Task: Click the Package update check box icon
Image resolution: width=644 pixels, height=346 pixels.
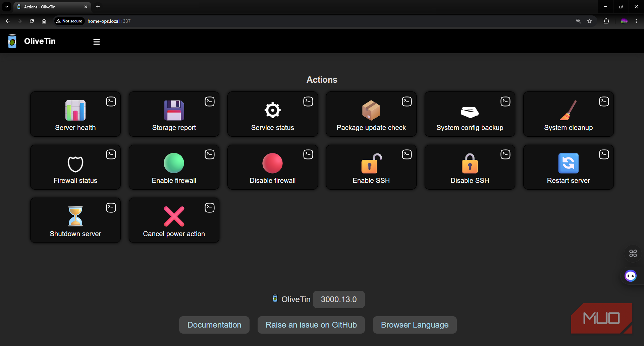Action: [x=371, y=110]
